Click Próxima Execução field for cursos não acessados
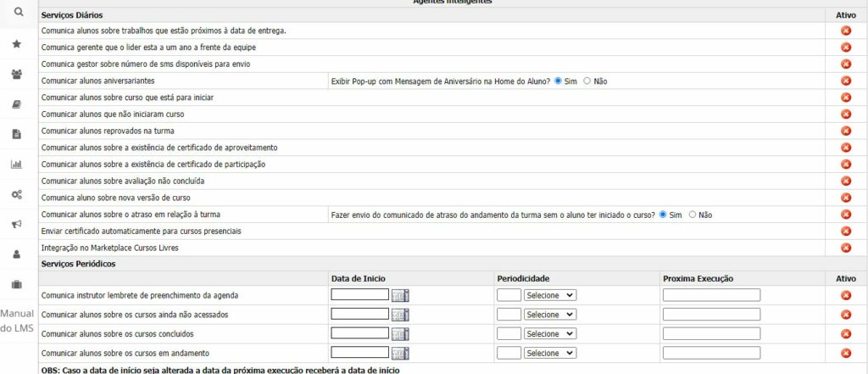Viewport: 868px width, 374px height. 711,315
